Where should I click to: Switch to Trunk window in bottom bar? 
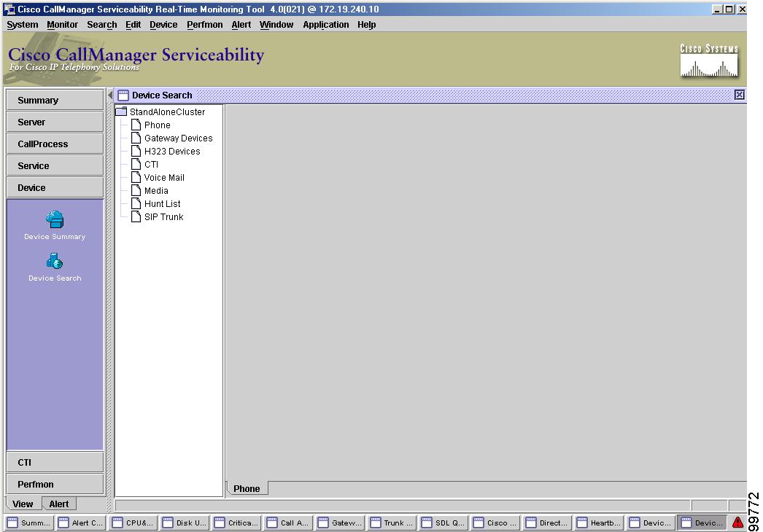[x=393, y=523]
